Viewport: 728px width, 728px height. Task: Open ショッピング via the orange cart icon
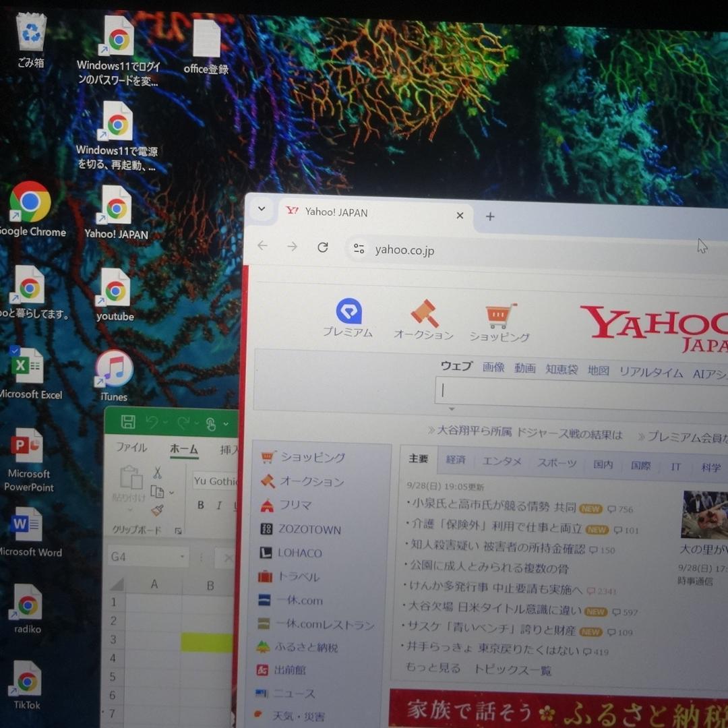click(499, 313)
